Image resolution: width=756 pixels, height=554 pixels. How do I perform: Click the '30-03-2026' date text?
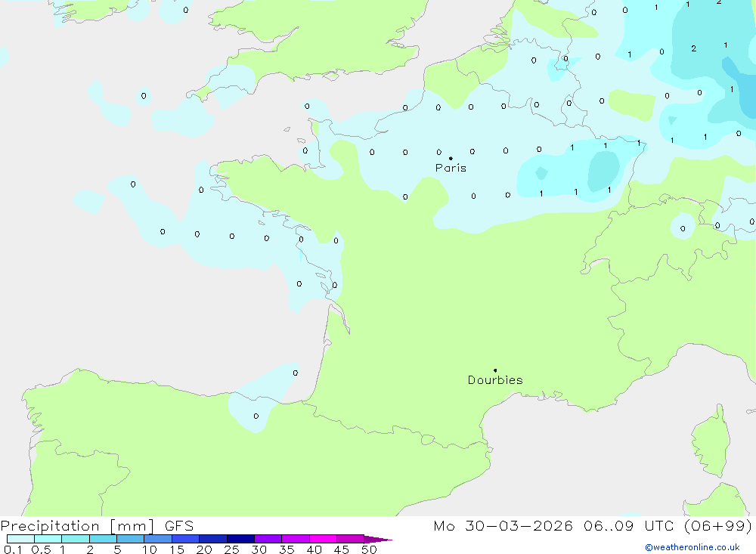click(519, 525)
